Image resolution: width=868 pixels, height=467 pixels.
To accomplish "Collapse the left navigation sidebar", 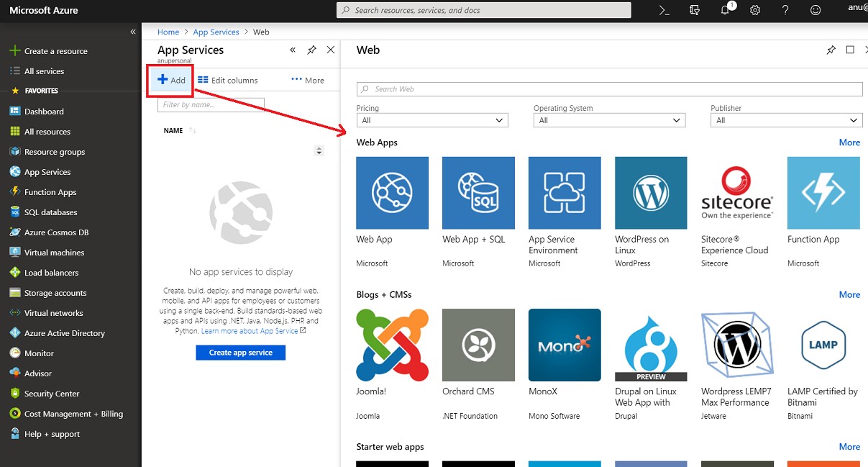I will coord(132,32).
